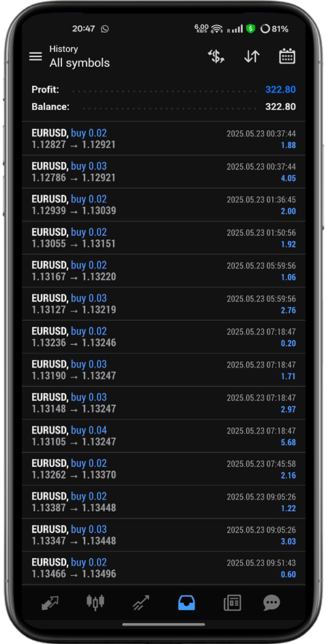Expand the EURUSD trade closed at 01:36:45

pos(164,204)
